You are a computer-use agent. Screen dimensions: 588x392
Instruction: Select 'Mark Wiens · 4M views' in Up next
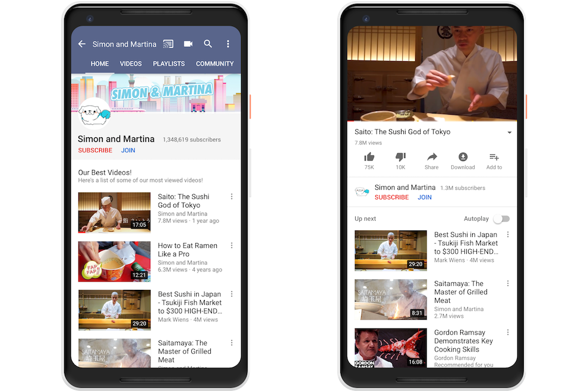pos(464,260)
